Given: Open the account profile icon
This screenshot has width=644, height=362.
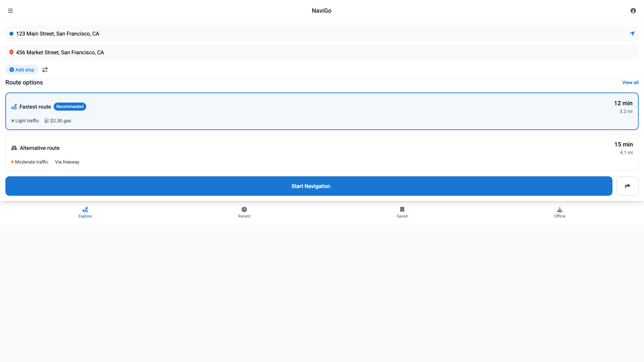Looking at the screenshot, I should 633,11.
